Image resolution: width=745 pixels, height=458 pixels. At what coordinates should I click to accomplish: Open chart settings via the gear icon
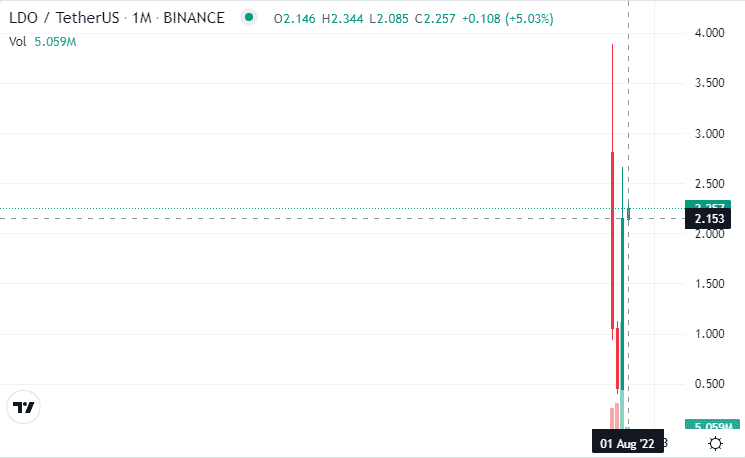[x=715, y=443]
